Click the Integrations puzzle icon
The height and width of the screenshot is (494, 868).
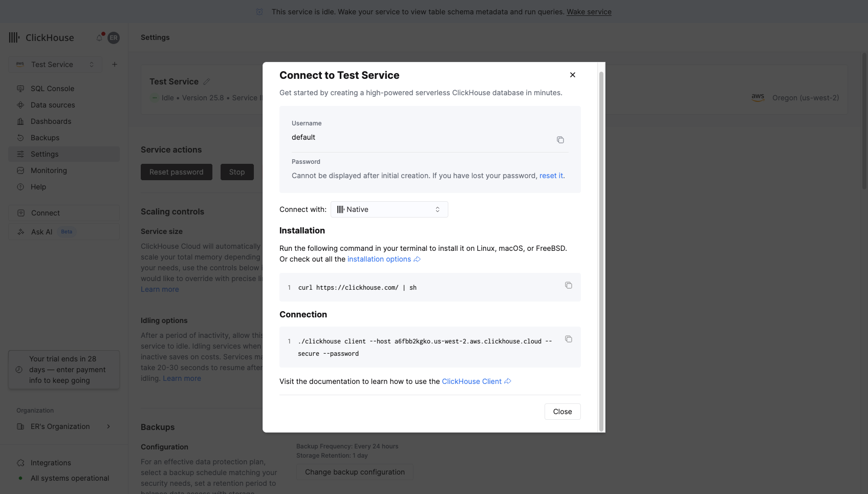[20, 463]
